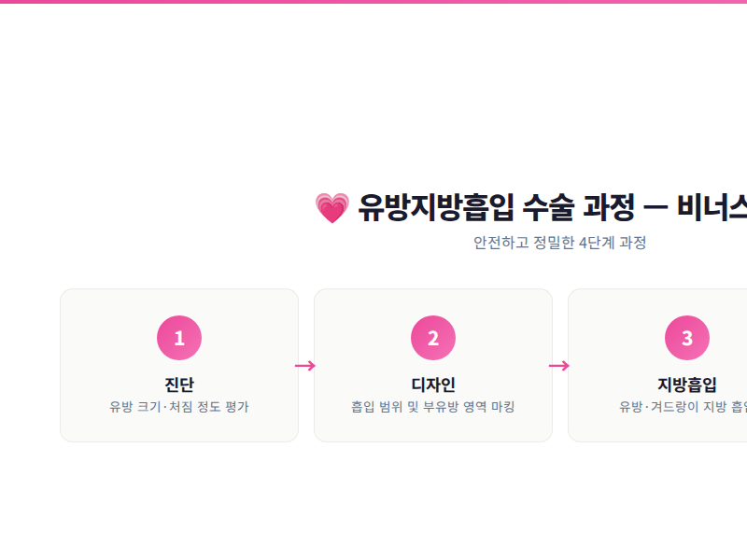Click the arrow between 진단 and 디자인 cards
This screenshot has width=747, height=560.
coord(305,365)
